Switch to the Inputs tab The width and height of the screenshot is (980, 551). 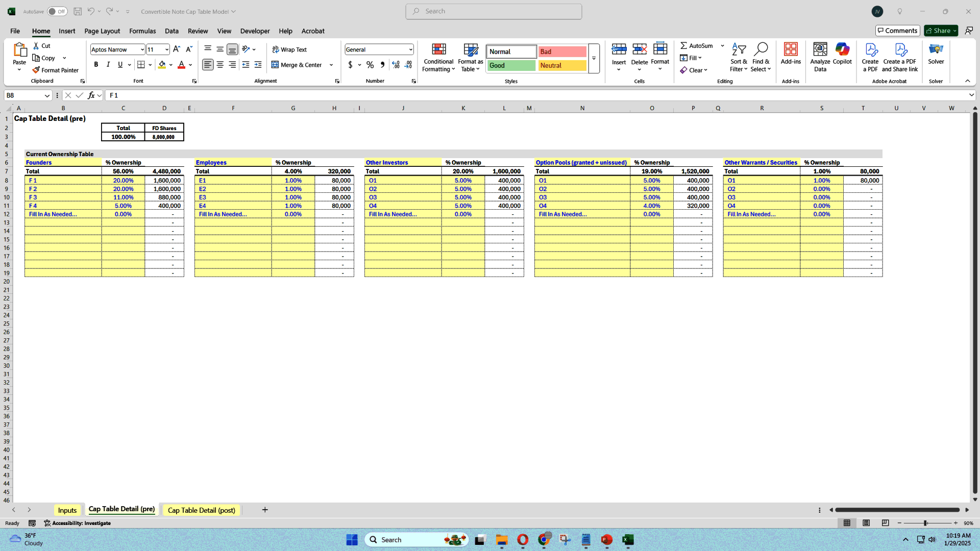coord(67,509)
